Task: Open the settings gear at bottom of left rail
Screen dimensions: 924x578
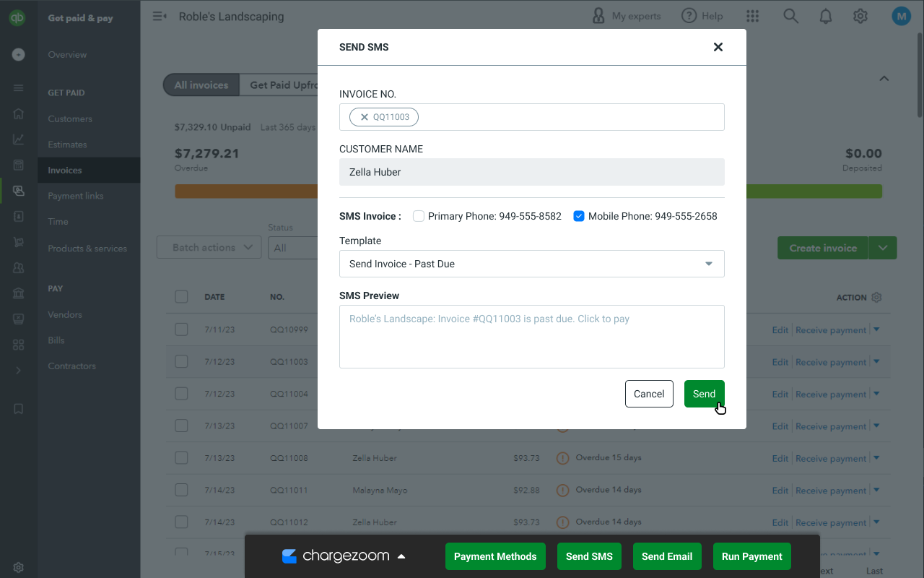Action: (19, 567)
